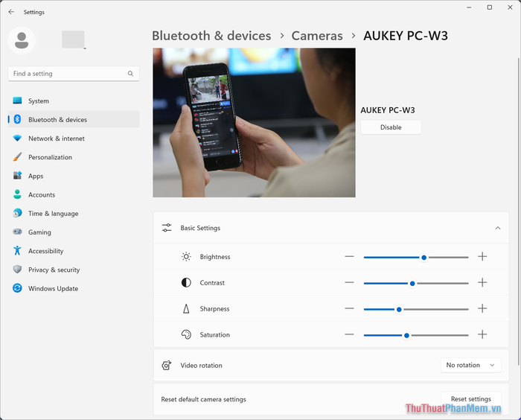Click the Network Wi-Fi icon
The width and height of the screenshot is (521, 420).
(17, 138)
